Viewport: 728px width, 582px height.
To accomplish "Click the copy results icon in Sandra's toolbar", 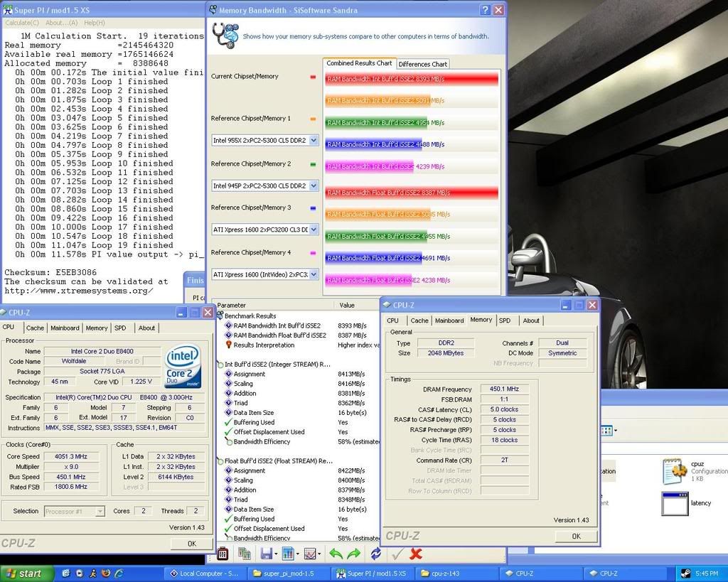I will pyautogui.click(x=245, y=554).
